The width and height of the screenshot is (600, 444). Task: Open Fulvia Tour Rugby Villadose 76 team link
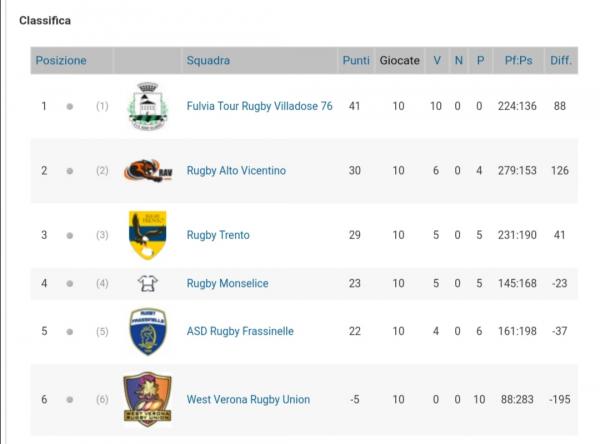click(259, 106)
